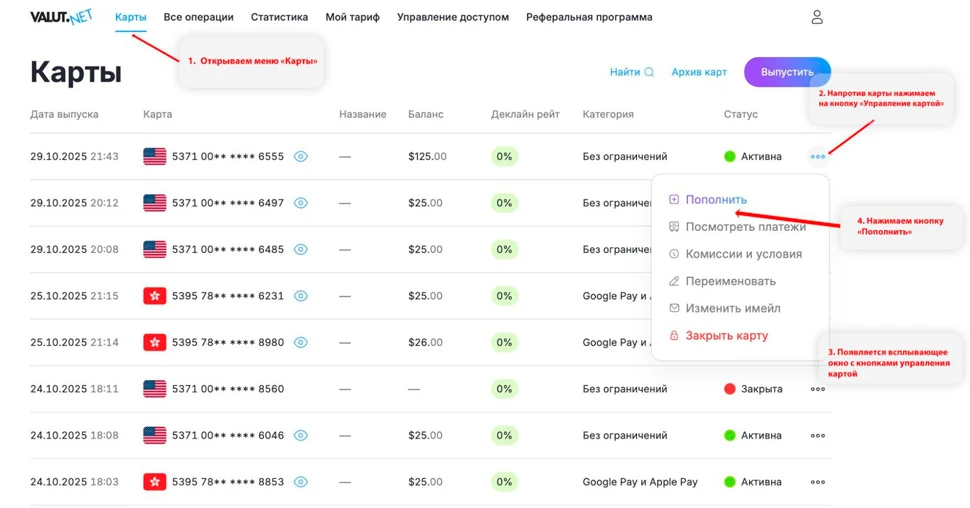This screenshot has height=508, width=970.
Task: Click the Баланс column header
Action: [426, 114]
